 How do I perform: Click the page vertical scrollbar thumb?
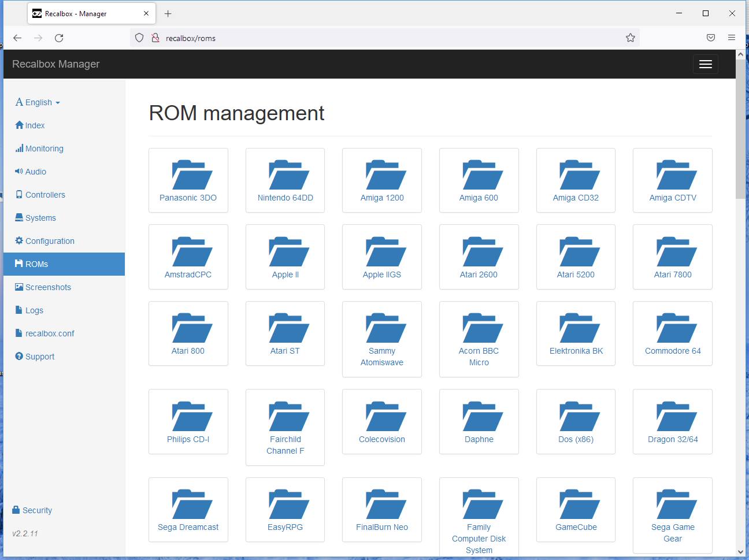pyautogui.click(x=740, y=129)
